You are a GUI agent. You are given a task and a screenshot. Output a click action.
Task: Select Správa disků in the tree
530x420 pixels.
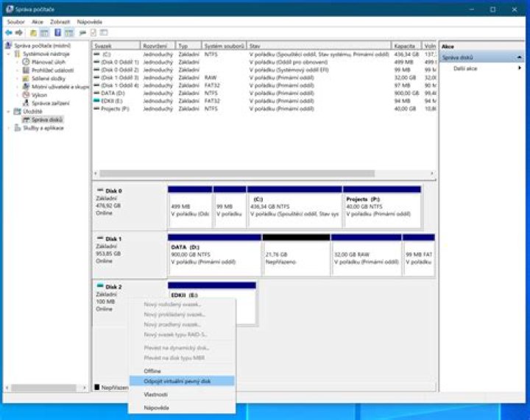click(x=47, y=119)
